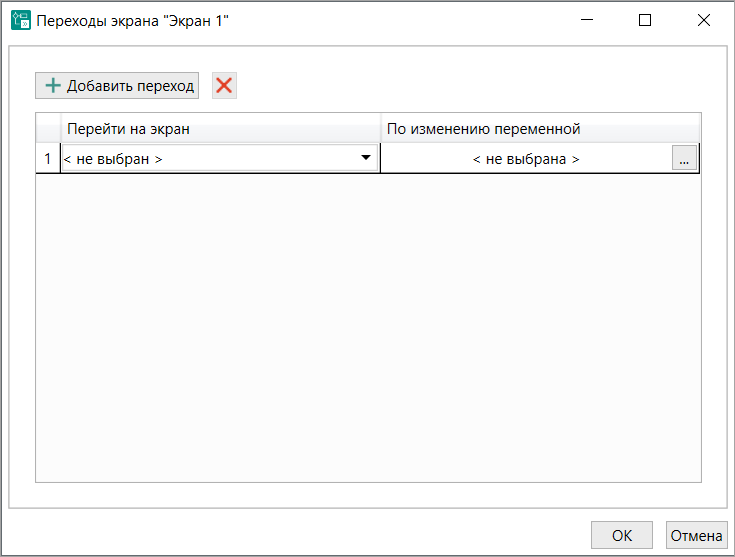The width and height of the screenshot is (735, 557).
Task: Click the application icon in the title bar
Action: coord(20,20)
